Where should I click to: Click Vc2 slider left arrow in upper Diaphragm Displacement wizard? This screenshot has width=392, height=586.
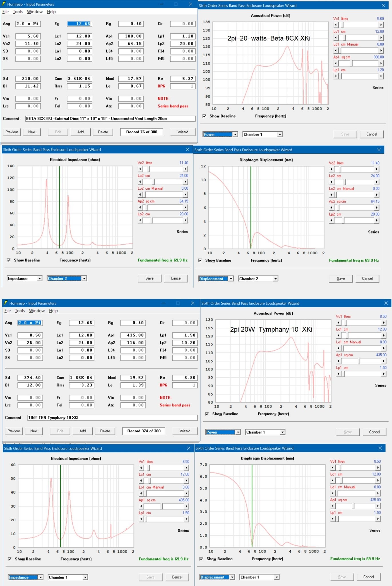(331, 169)
